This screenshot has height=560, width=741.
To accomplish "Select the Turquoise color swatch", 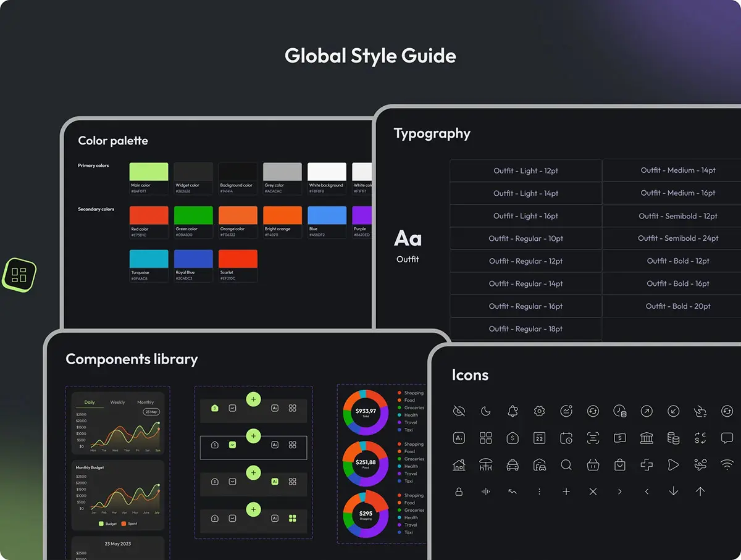I will pyautogui.click(x=149, y=259).
